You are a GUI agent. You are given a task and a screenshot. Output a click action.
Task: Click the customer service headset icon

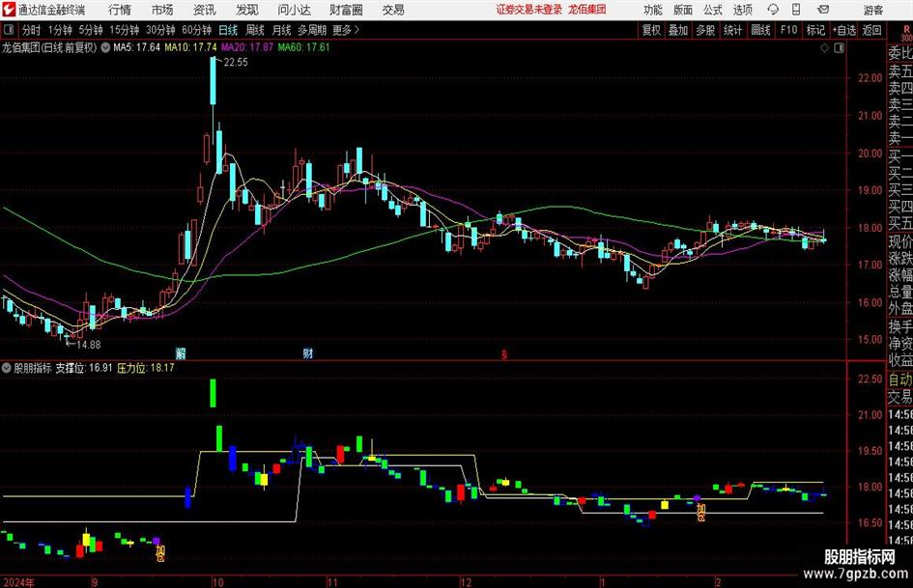773,10
